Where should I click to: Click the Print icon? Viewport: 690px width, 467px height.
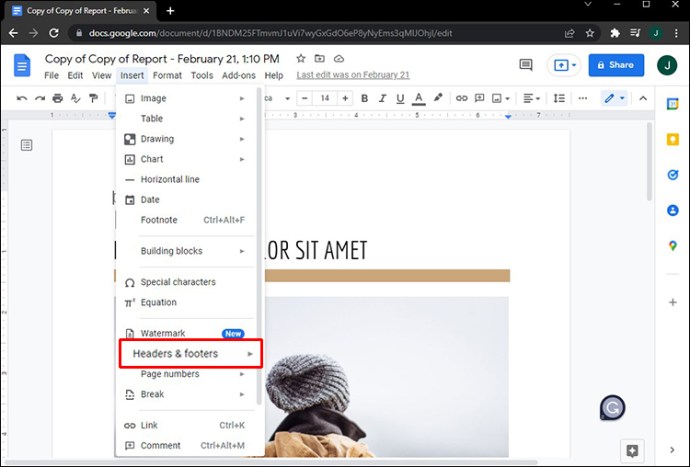(58, 98)
